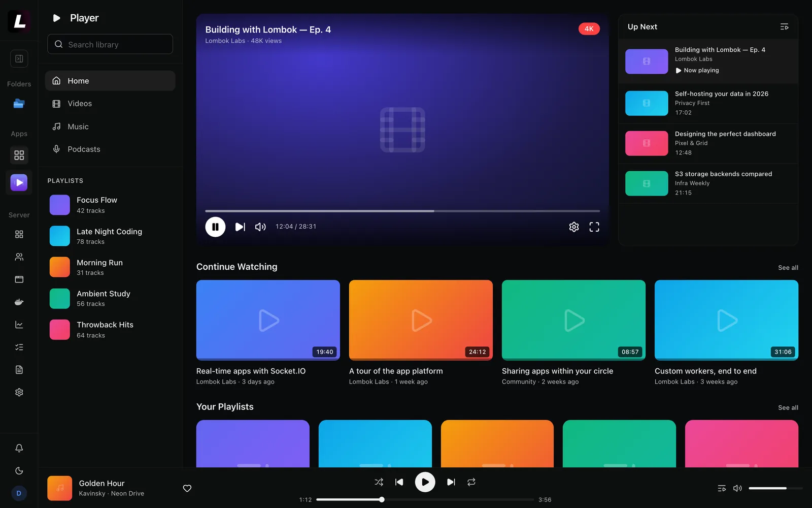
Task: Click See all for Continue Watching
Action: coord(788,268)
